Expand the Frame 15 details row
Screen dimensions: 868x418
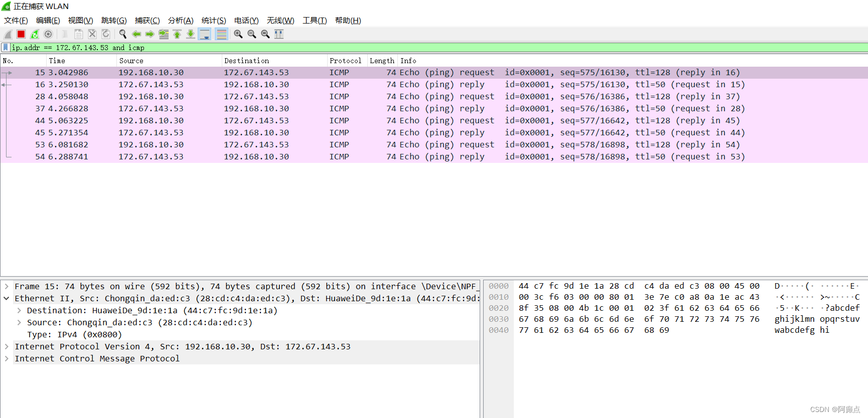7,286
